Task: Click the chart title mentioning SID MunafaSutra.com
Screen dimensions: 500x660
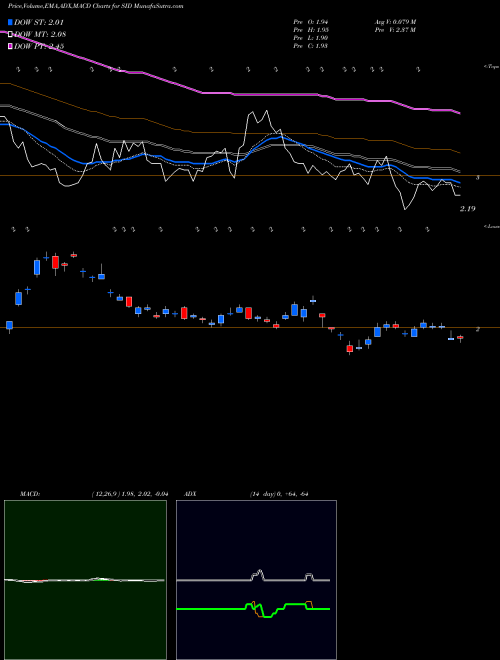Action: point(95,7)
